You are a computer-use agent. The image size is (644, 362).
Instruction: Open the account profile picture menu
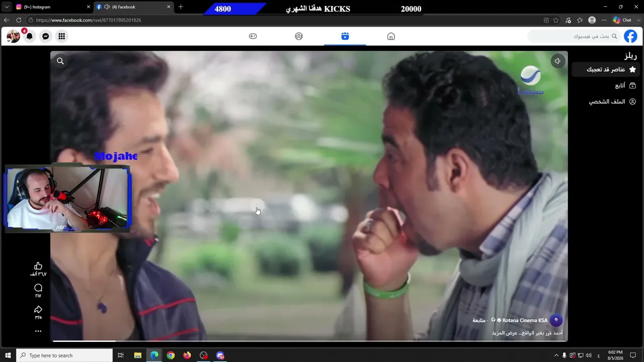[x=13, y=36]
